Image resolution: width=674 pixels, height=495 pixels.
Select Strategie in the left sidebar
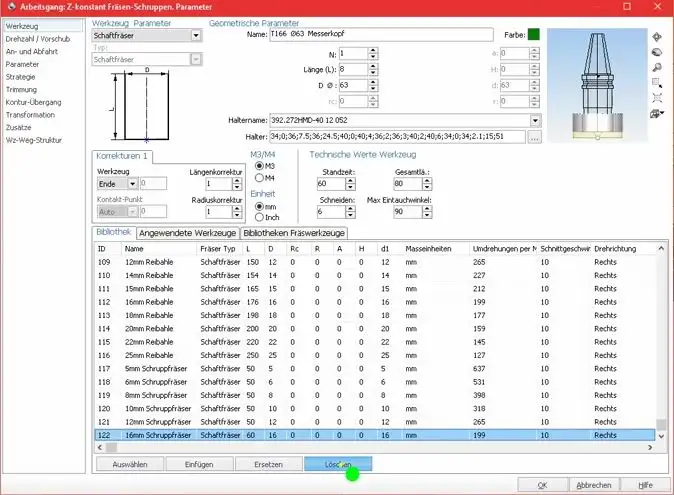[20, 76]
